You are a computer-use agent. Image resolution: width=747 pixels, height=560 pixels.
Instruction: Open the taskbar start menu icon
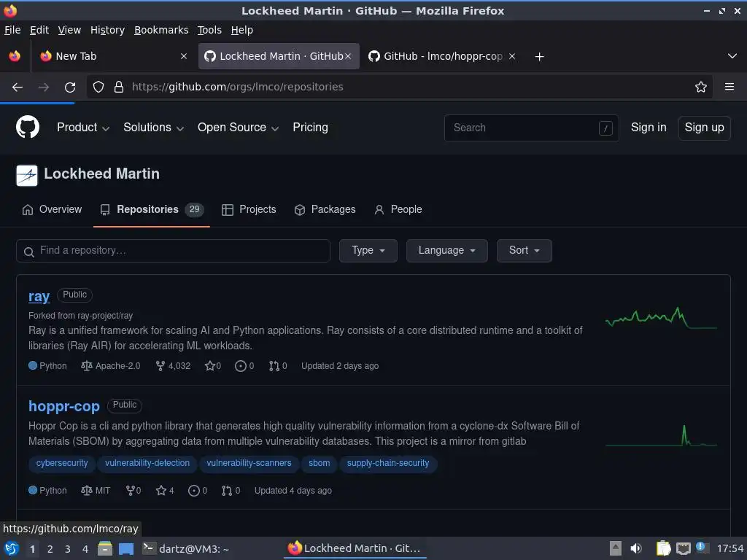coord(12,548)
